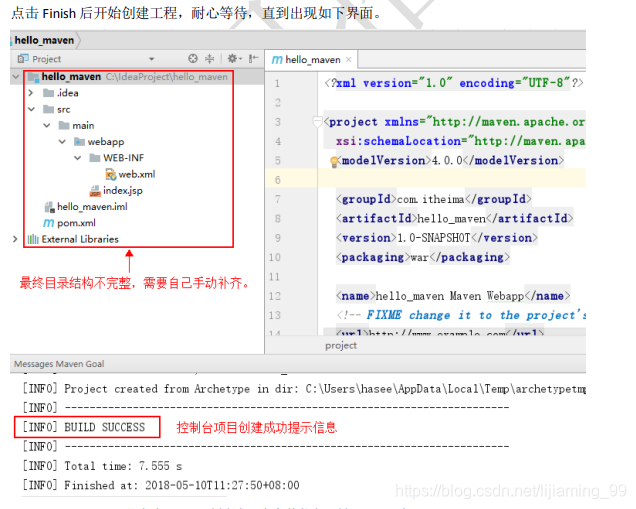Click the main folder icon
The image size is (636, 509).
tap(64, 125)
